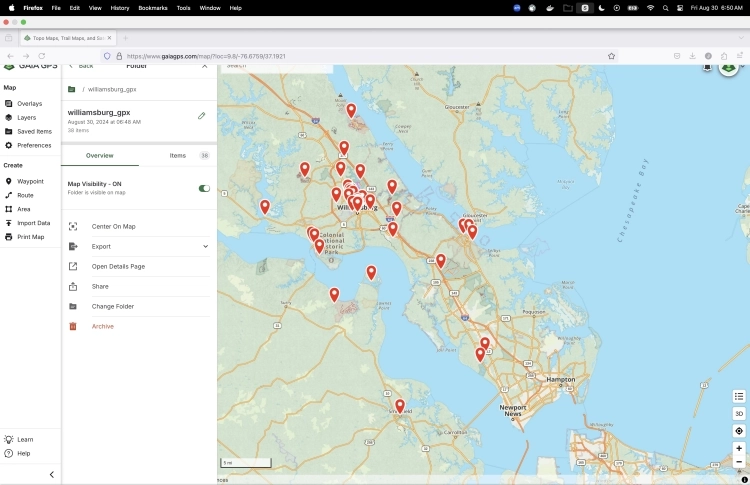Expand the Export dropdown chevron
The width and height of the screenshot is (750, 485).
click(205, 246)
